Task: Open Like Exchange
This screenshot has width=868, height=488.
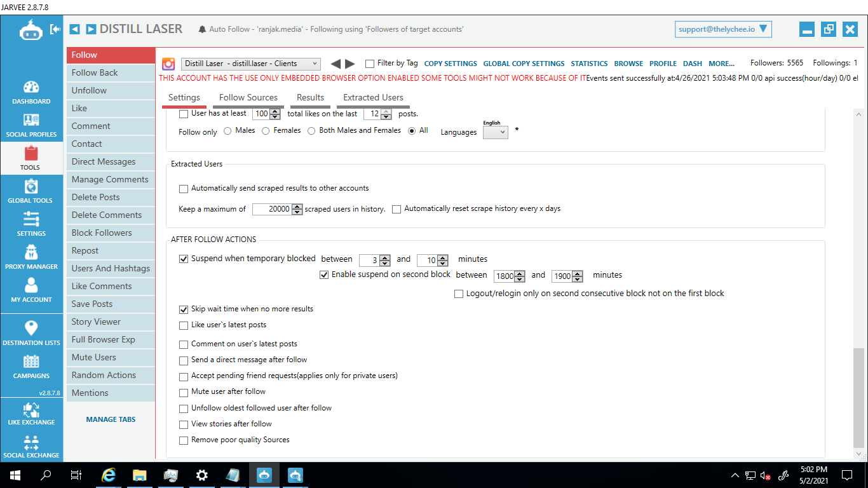Action: 31,413
